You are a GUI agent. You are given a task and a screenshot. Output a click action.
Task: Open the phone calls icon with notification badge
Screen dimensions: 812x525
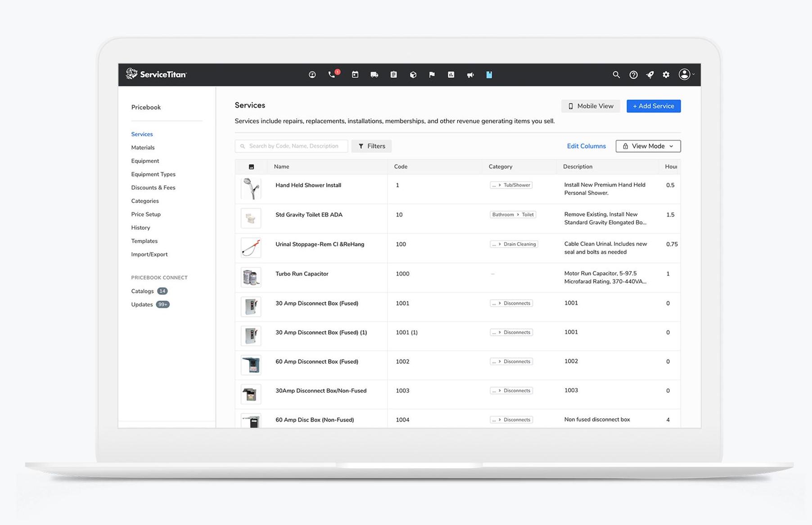(x=334, y=75)
